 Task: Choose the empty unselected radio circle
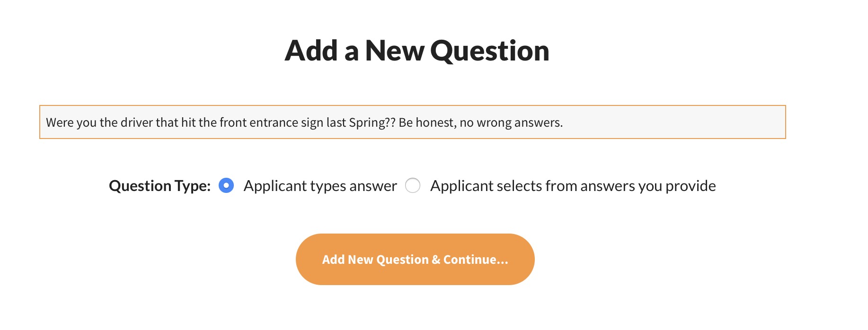point(413,186)
